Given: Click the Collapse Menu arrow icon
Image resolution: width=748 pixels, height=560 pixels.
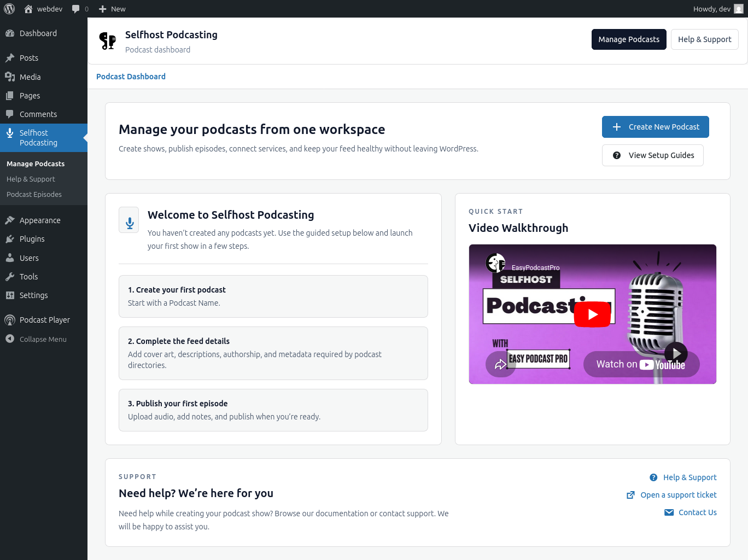Looking at the screenshot, I should tap(10, 339).
